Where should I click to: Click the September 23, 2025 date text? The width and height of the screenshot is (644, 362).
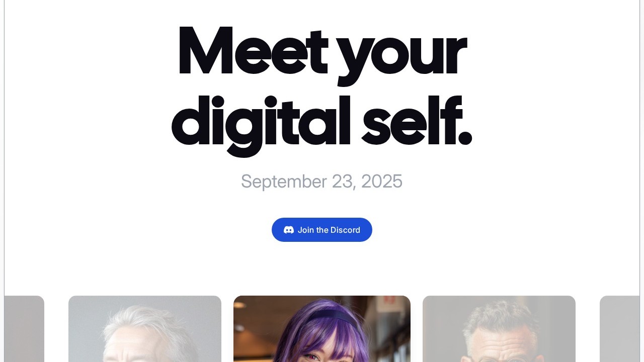coord(321,182)
